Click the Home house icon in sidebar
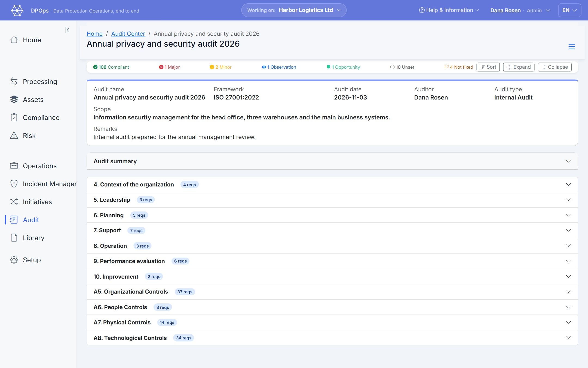The image size is (588, 368). click(14, 40)
